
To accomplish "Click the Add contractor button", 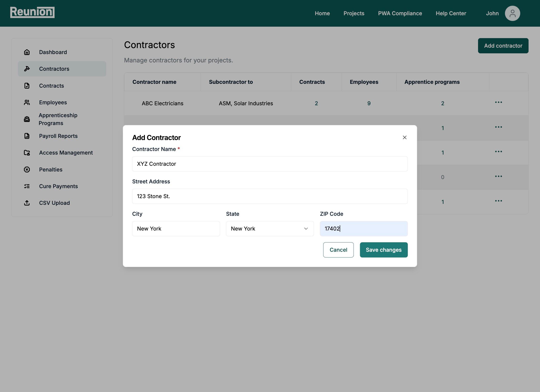I will [x=503, y=46].
